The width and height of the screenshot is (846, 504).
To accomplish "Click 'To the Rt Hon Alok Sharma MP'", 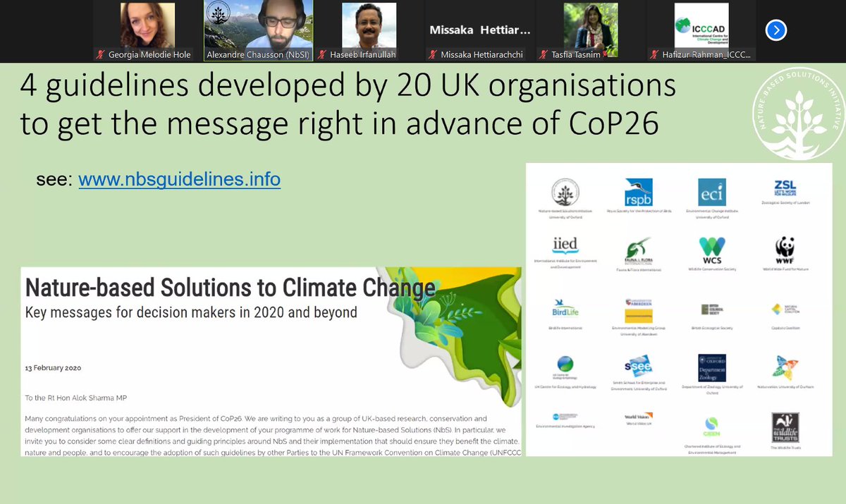I will pyautogui.click(x=78, y=398).
